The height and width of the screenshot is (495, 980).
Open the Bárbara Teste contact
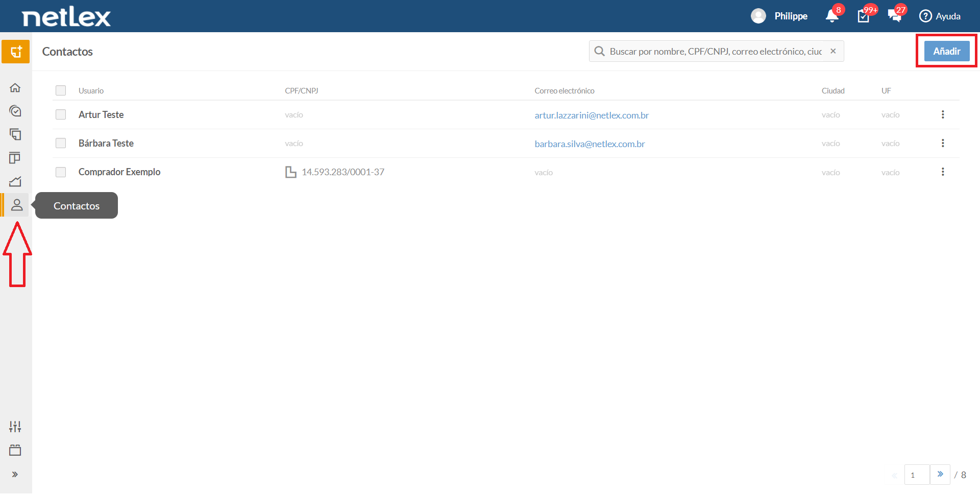click(106, 144)
